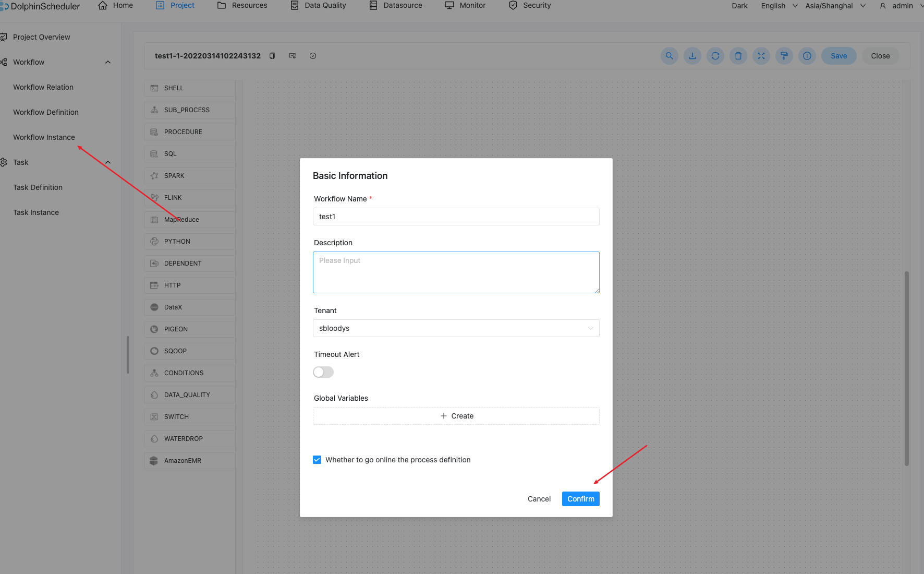The height and width of the screenshot is (574, 924).
Task: Open the Security menu
Action: [x=530, y=5]
